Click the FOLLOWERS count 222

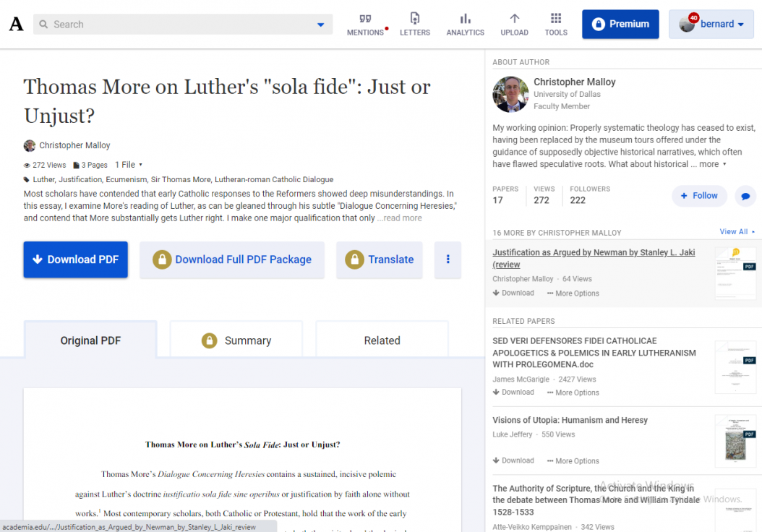click(578, 200)
